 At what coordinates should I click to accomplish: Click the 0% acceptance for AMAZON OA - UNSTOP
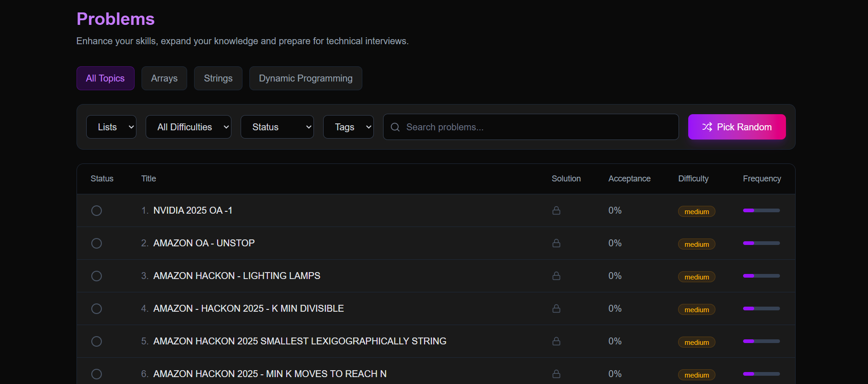(x=615, y=243)
